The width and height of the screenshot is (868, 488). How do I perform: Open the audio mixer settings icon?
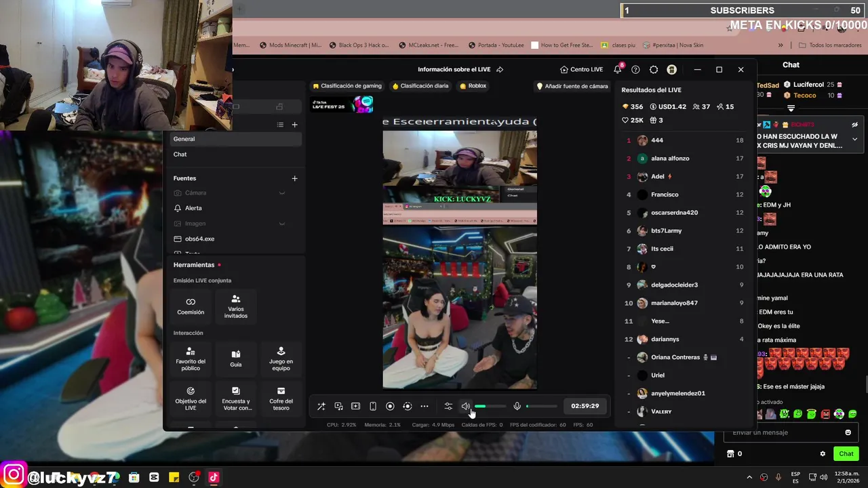point(448,406)
